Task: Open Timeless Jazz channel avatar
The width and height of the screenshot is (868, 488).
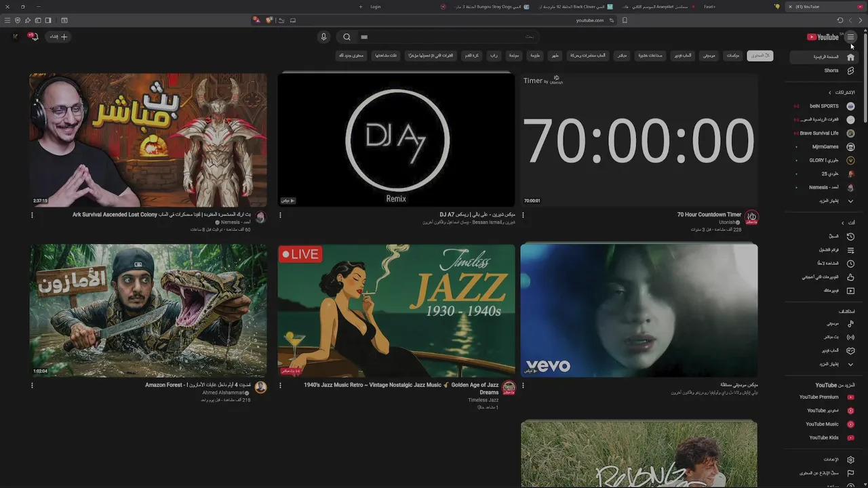Action: [x=509, y=388]
